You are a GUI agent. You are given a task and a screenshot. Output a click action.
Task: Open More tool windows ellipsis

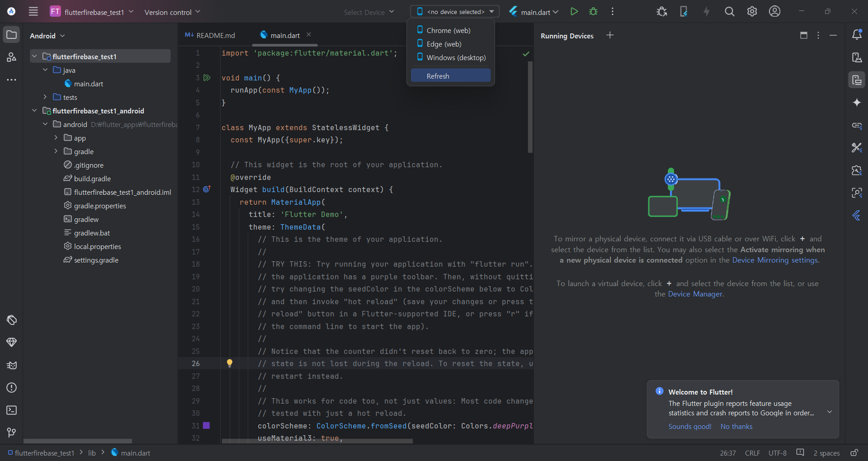click(12, 80)
